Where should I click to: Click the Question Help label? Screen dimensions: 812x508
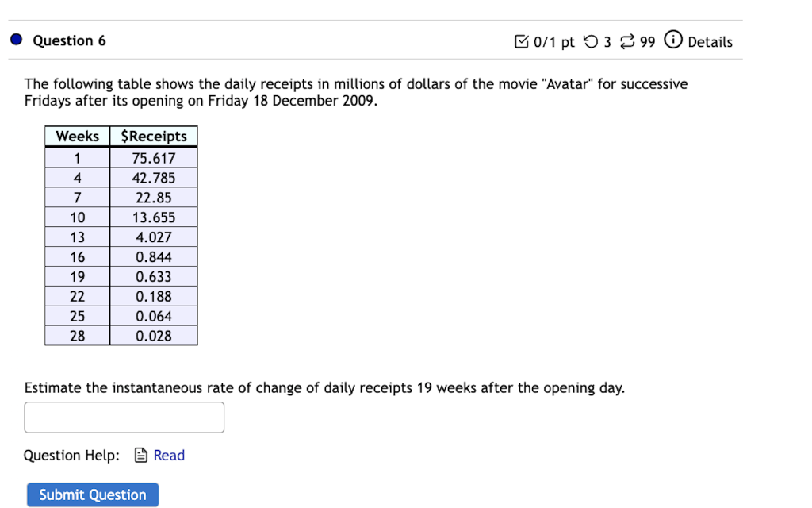point(70,455)
